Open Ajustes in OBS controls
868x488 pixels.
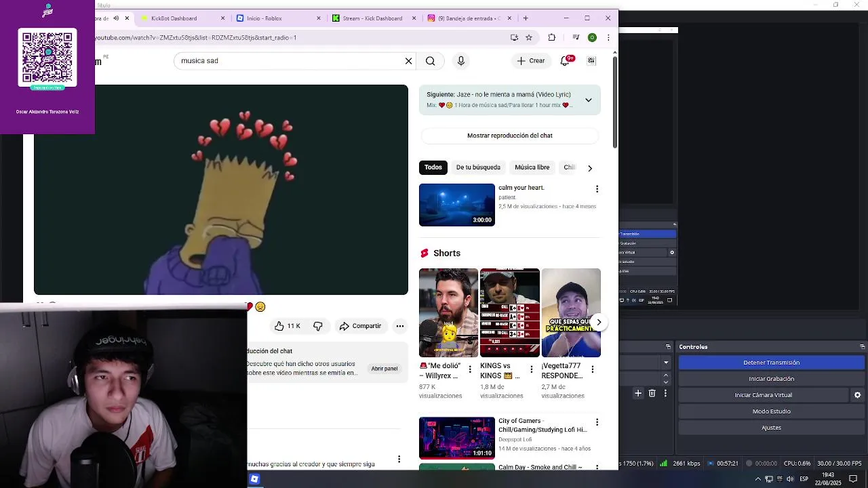[772, 428]
